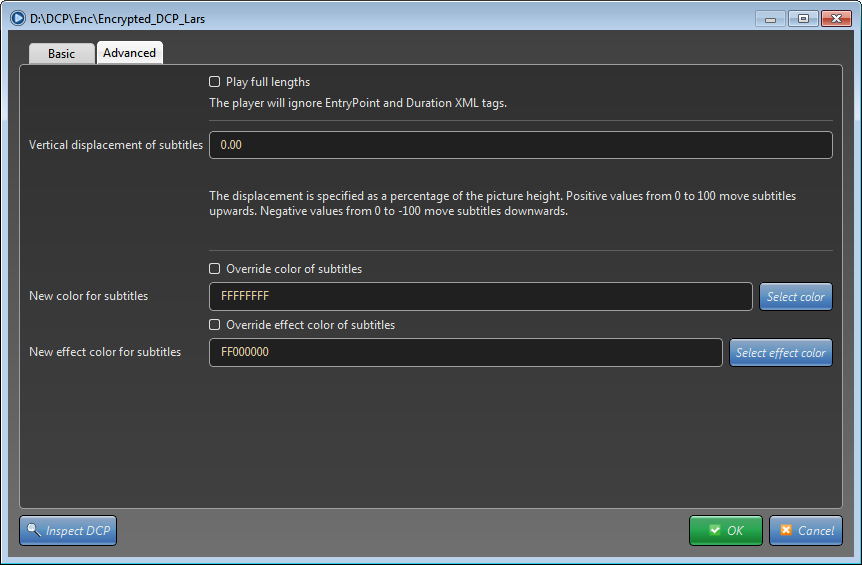Image resolution: width=862 pixels, height=565 pixels.
Task: Click the Inspect DCP button
Action: coord(68,530)
